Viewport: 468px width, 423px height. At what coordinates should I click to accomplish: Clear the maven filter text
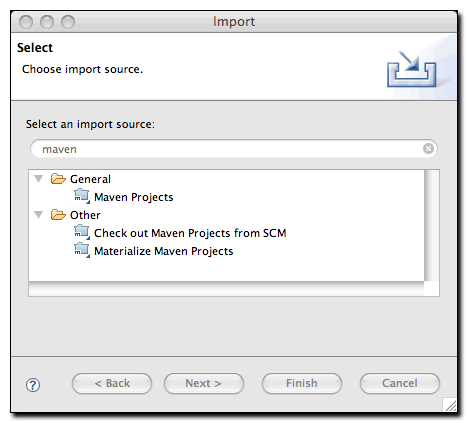[x=428, y=148]
